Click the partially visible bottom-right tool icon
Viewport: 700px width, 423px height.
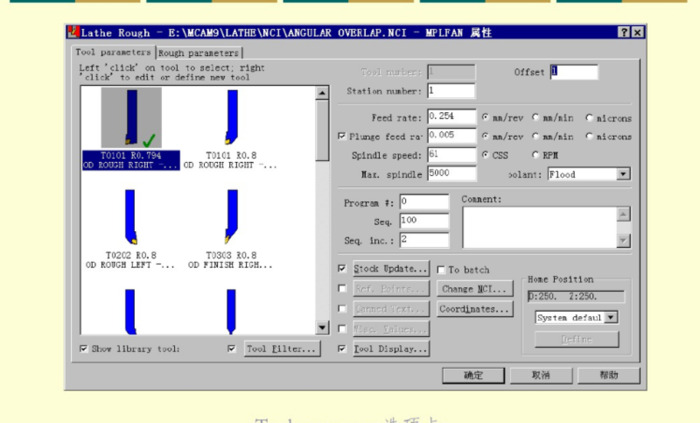231,311
